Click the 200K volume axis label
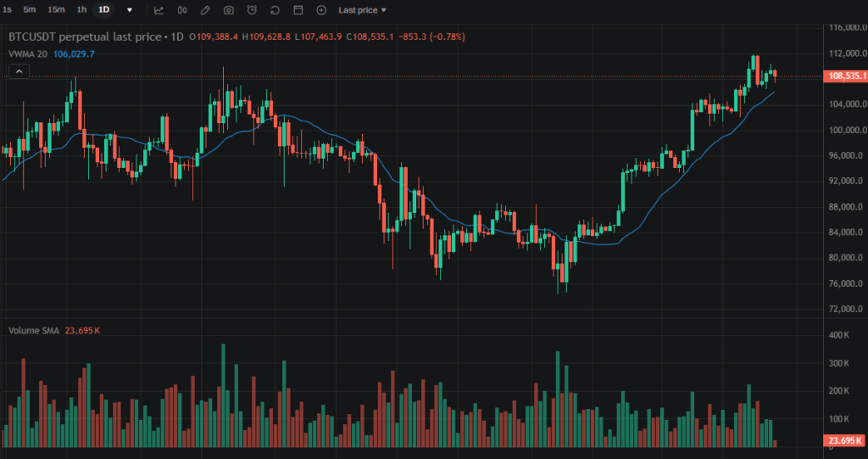 point(838,391)
